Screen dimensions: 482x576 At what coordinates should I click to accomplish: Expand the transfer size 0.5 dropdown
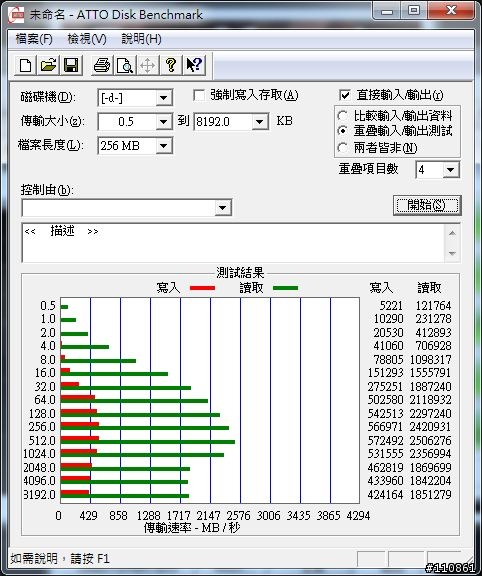pos(163,122)
